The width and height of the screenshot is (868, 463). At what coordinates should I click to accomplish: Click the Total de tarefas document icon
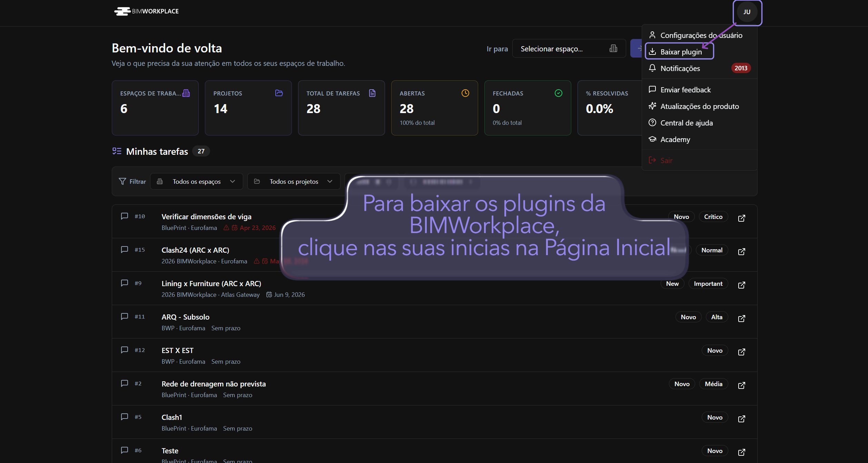372,93
